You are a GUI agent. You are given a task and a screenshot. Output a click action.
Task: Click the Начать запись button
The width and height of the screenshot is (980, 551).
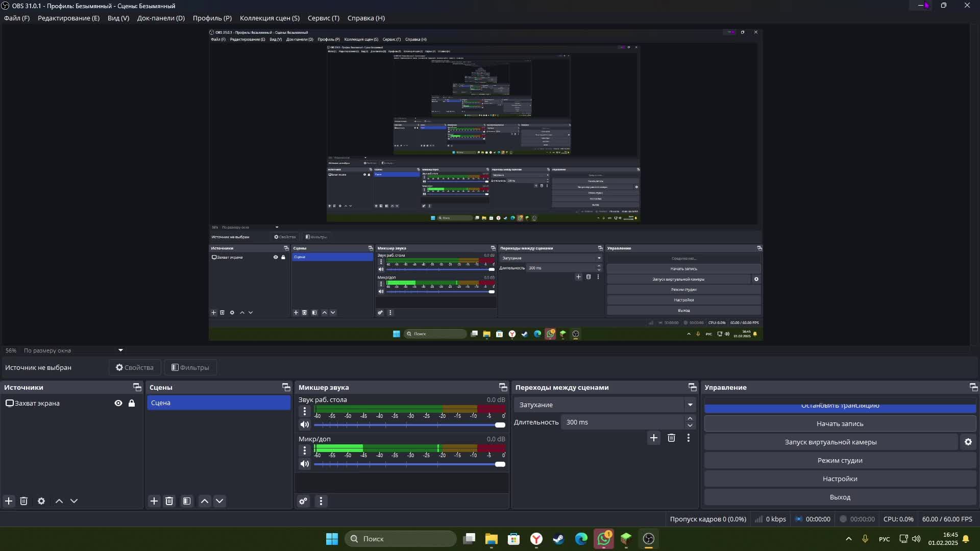click(x=840, y=423)
